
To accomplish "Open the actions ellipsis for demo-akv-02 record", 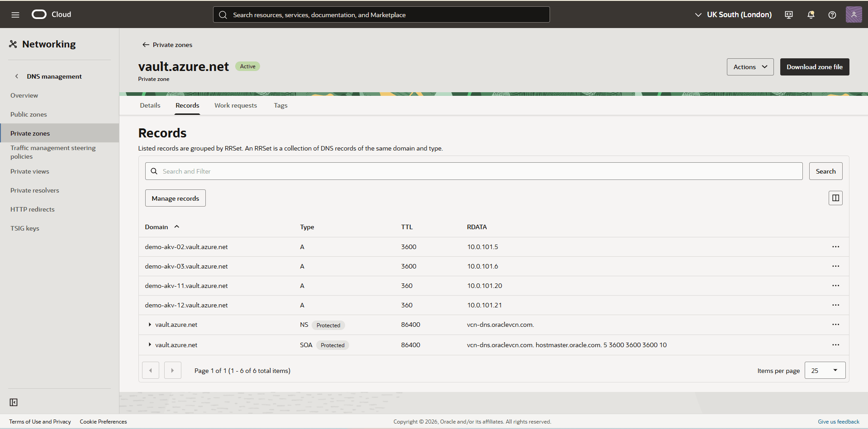I will (x=835, y=247).
